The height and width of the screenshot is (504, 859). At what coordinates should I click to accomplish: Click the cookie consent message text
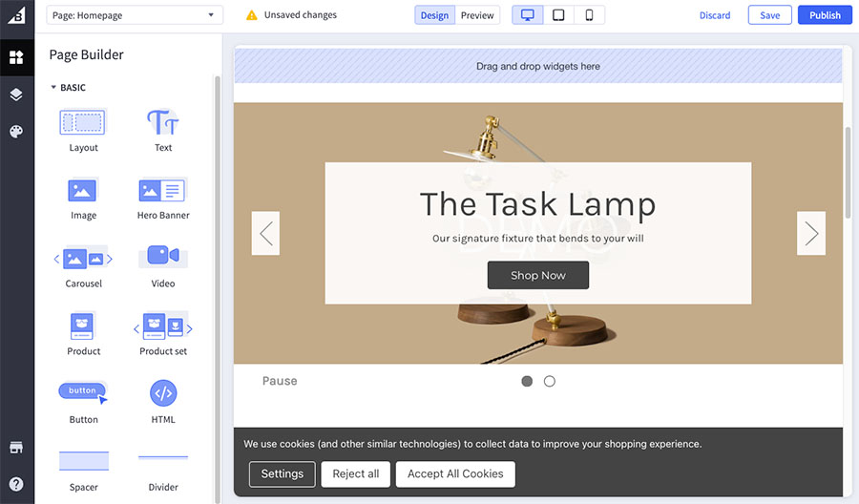[x=472, y=444]
